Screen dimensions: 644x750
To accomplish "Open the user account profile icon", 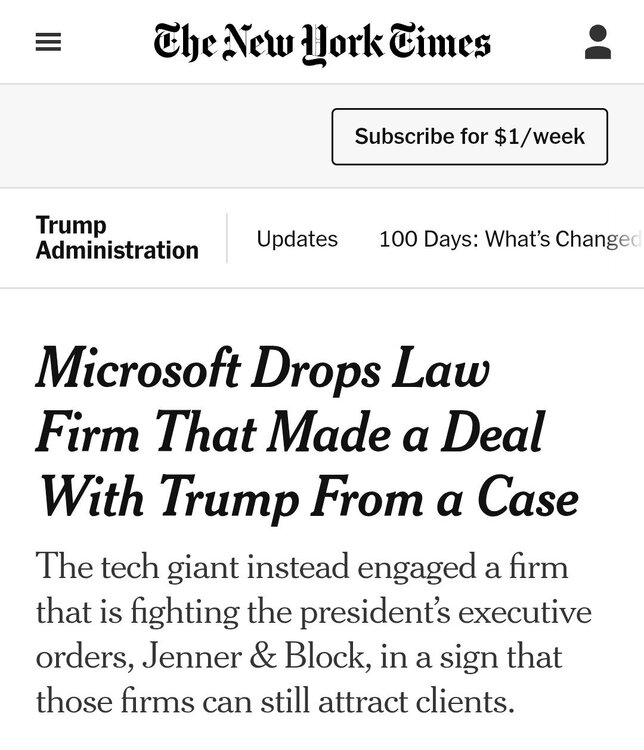I will (597, 43).
